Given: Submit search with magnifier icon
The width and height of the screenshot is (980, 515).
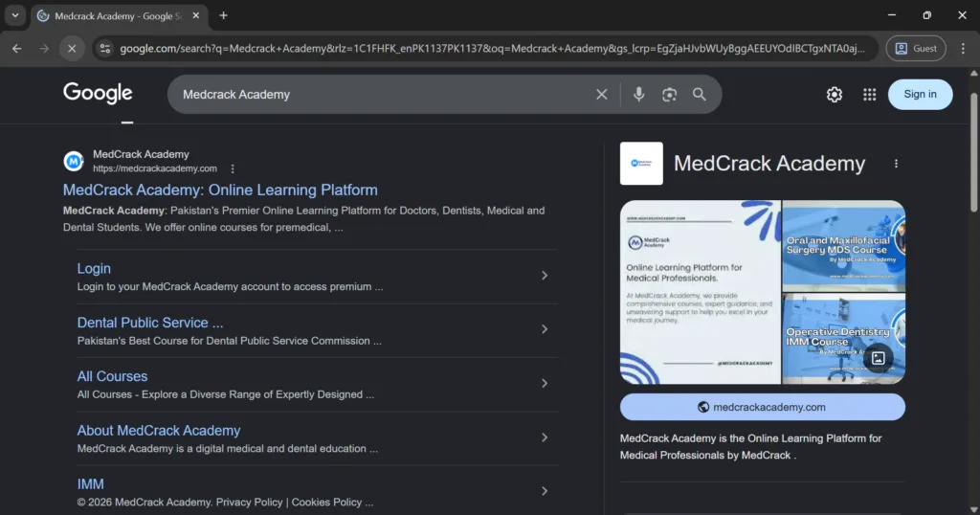Looking at the screenshot, I should tap(700, 95).
